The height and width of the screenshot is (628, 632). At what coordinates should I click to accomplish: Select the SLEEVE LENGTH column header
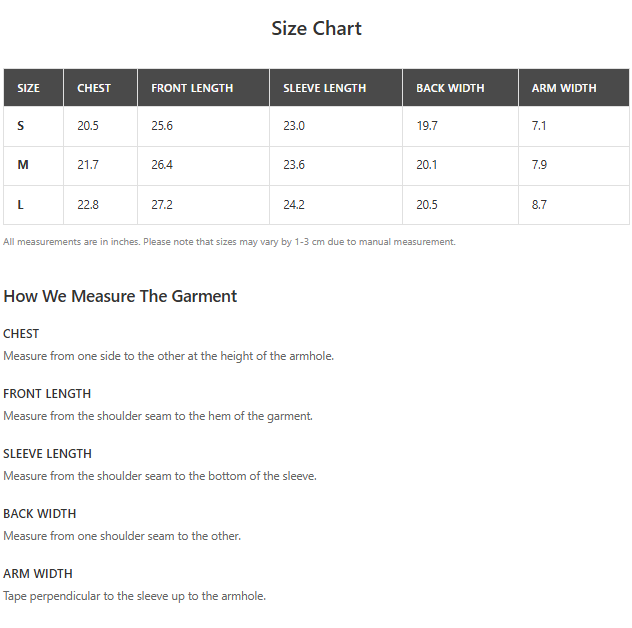[324, 88]
